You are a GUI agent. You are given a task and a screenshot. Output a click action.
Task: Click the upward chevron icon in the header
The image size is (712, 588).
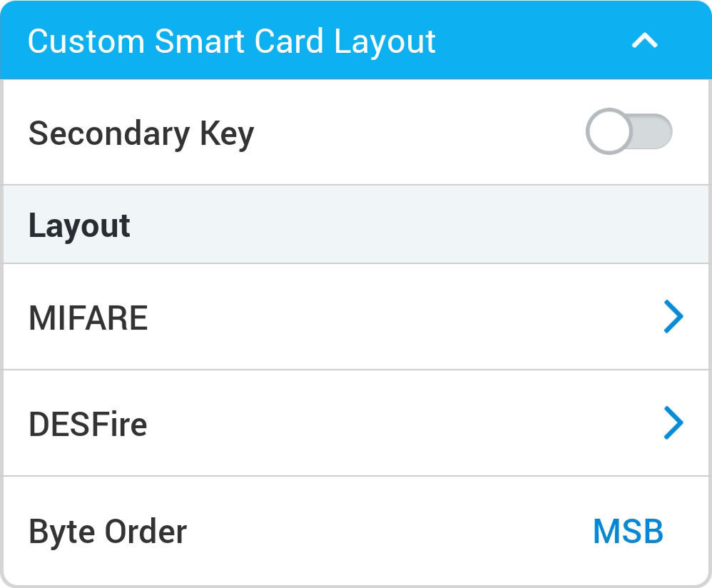(644, 41)
